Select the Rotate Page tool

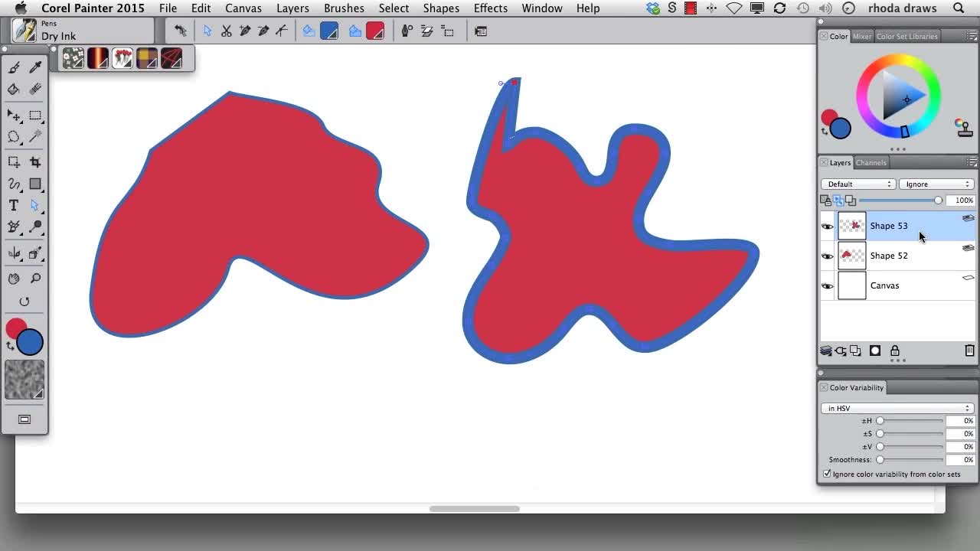click(x=24, y=302)
